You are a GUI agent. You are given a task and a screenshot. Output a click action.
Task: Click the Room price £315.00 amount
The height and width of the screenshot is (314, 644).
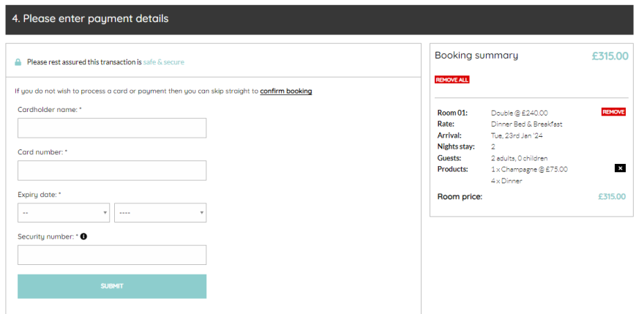pos(611,196)
